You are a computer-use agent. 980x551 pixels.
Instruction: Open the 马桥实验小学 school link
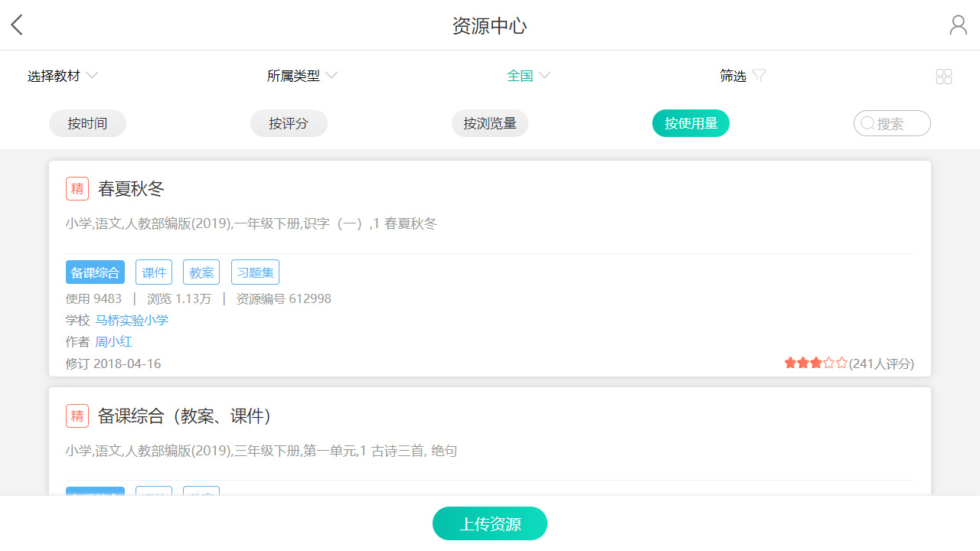pos(132,320)
